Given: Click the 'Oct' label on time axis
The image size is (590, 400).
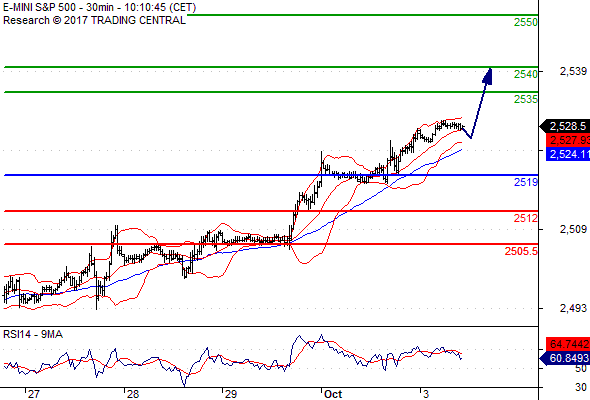Looking at the screenshot, I should (333, 394).
